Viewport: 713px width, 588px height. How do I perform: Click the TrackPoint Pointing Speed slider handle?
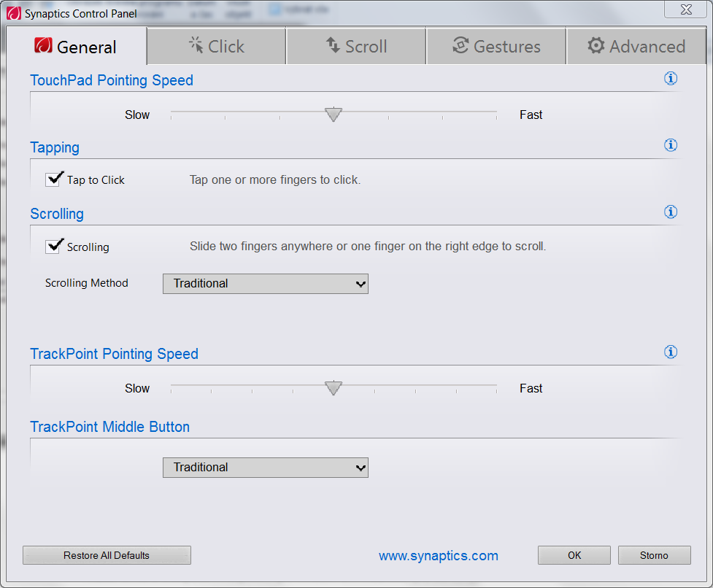point(334,388)
